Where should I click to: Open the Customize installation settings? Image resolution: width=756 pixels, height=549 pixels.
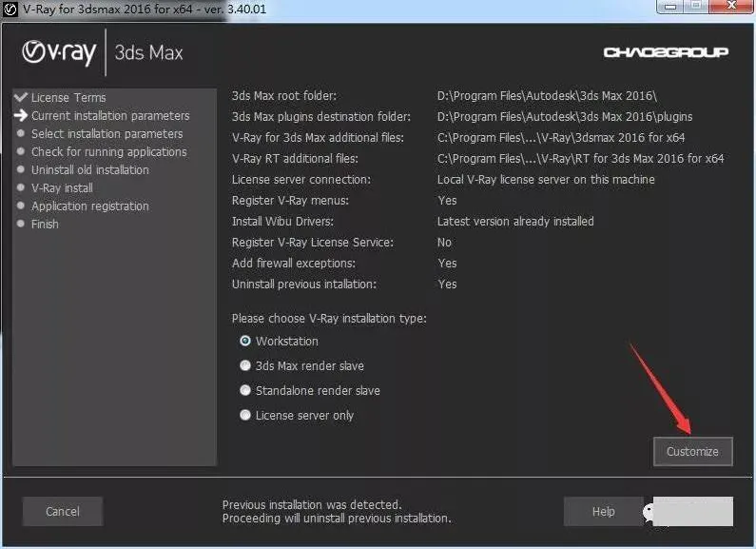coord(693,452)
